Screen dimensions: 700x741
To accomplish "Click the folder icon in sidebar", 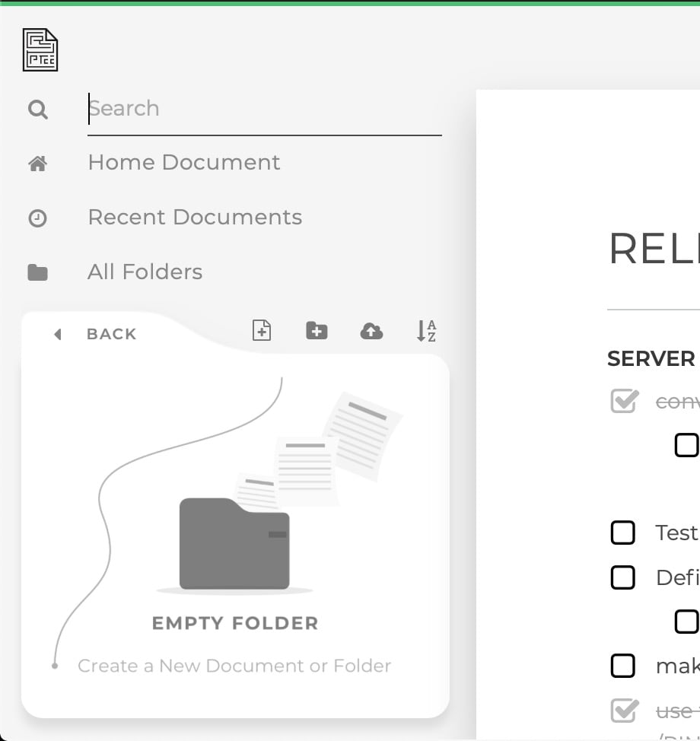I will coord(38,272).
